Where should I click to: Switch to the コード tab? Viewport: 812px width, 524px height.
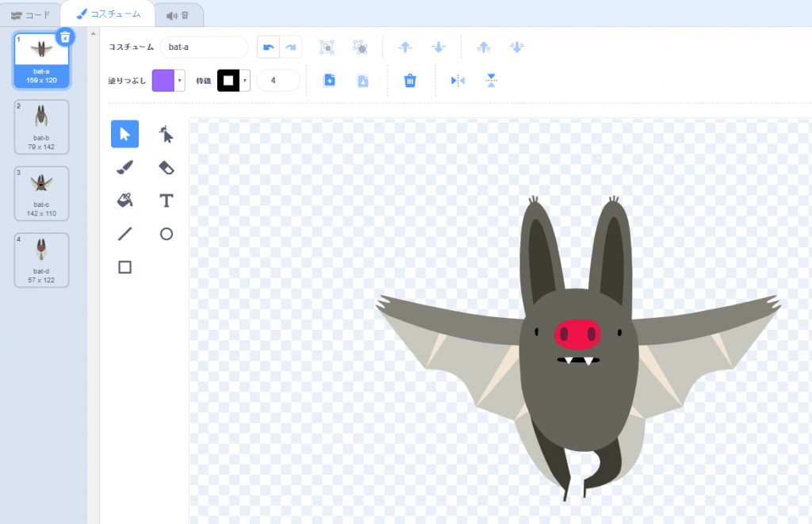point(30,15)
